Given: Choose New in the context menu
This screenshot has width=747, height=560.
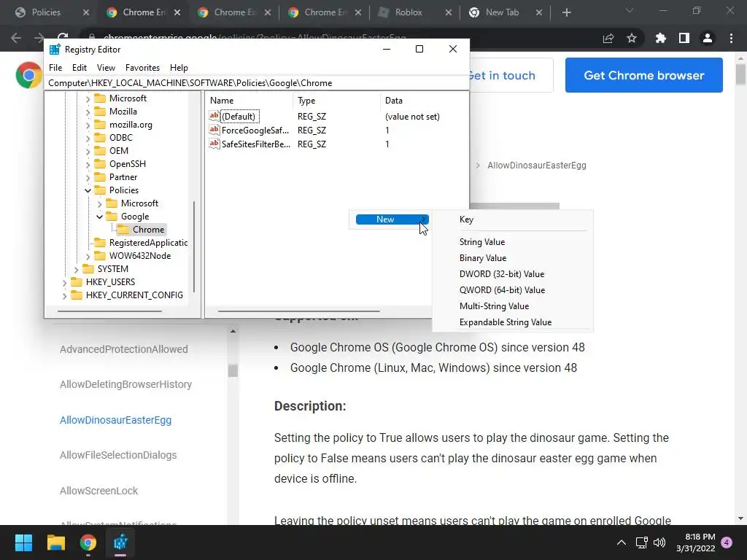Looking at the screenshot, I should coord(392,219).
